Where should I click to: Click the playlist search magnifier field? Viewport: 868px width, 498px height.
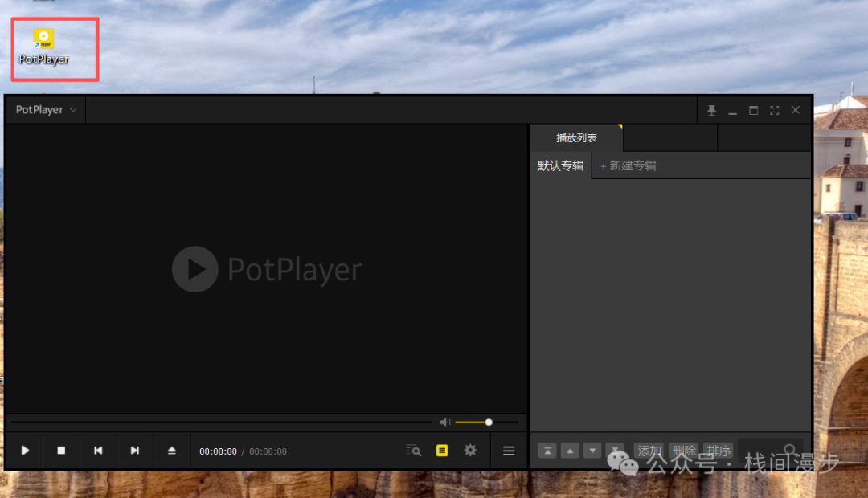pos(771,450)
